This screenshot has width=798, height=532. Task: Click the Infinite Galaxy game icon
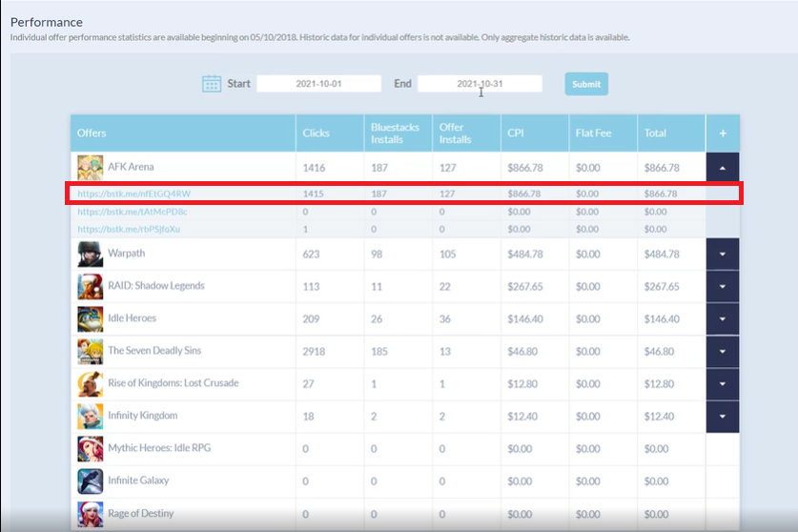point(90,481)
